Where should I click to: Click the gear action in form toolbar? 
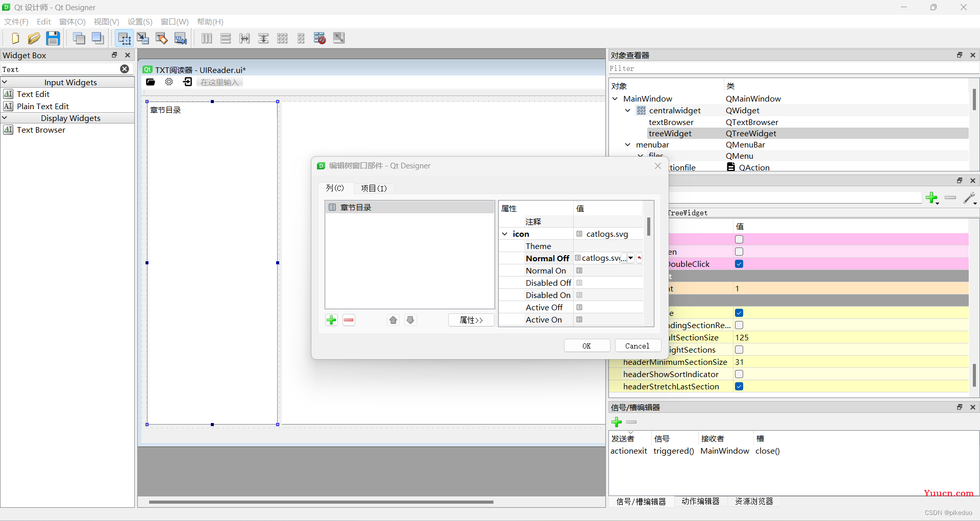pos(169,82)
